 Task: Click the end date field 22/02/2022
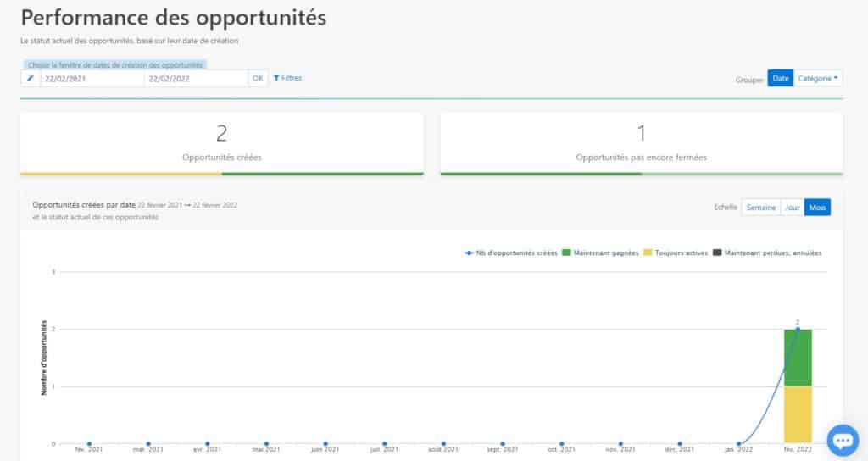pyautogui.click(x=195, y=78)
